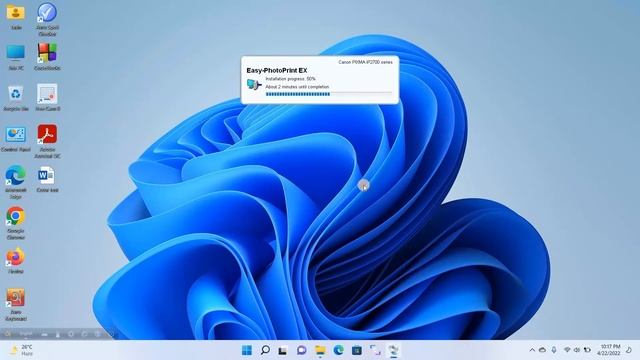
Task: Open Microsoft Store on taskbar
Action: click(x=357, y=350)
